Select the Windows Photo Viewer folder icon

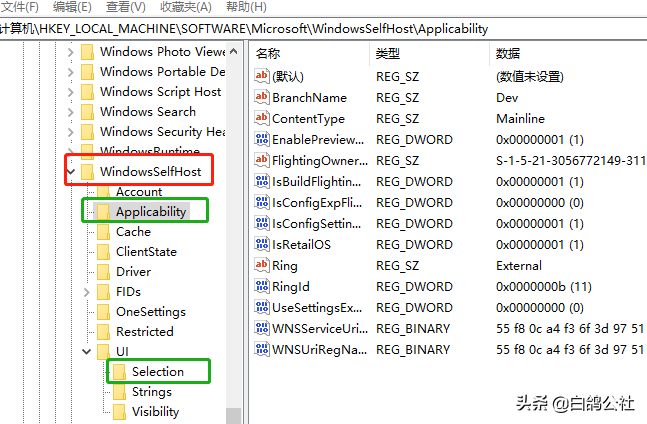pyautogui.click(x=87, y=52)
